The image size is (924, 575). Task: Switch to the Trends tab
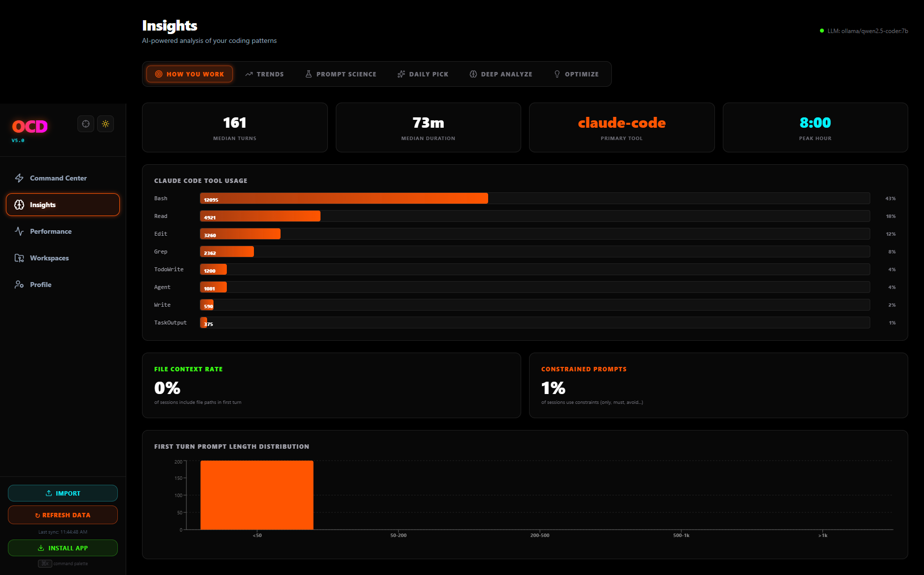point(264,74)
